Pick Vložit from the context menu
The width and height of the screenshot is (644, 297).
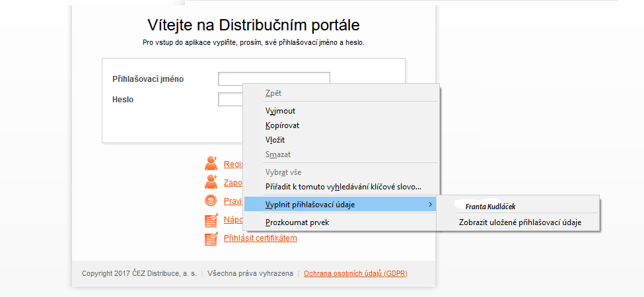(x=275, y=140)
